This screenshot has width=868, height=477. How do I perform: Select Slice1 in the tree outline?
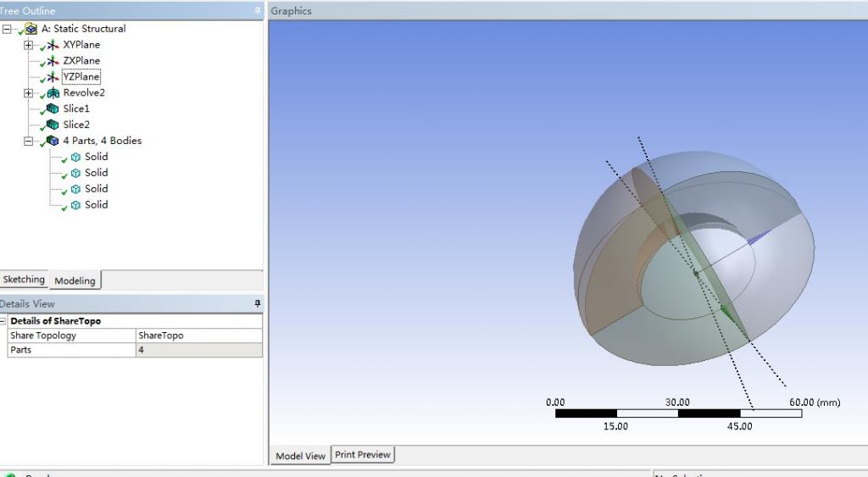click(76, 109)
